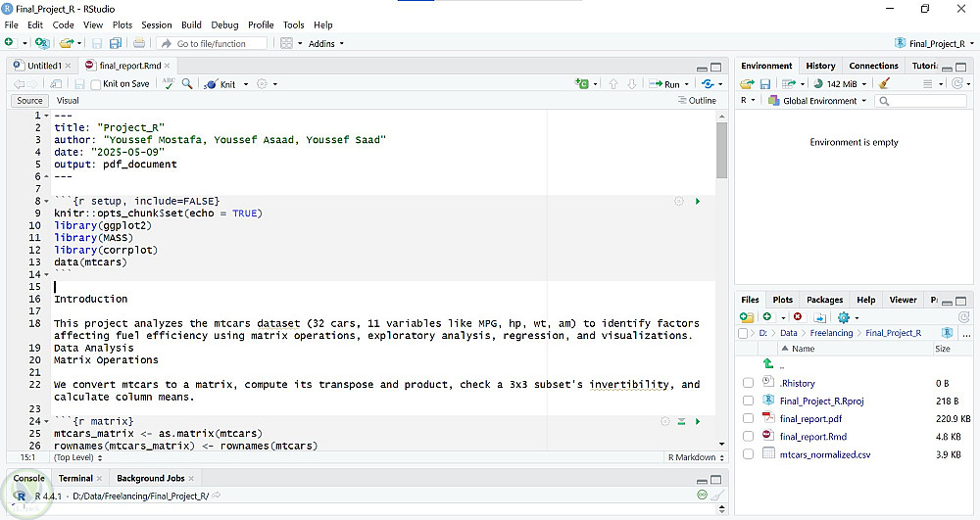Screen dimensions: 980x520
Task: Close the final_report.Rmd tab
Action: [168, 66]
